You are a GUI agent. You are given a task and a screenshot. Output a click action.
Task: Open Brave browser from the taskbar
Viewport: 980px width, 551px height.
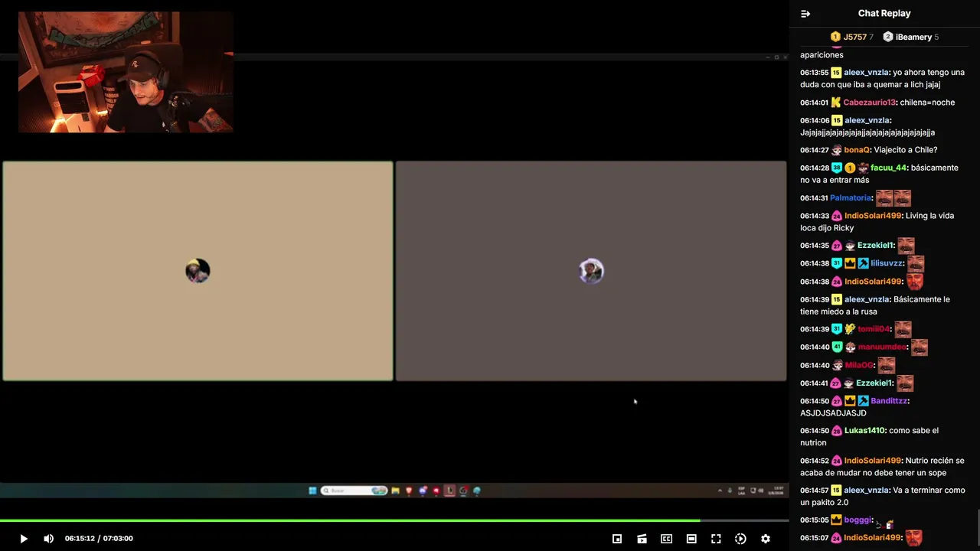(409, 491)
